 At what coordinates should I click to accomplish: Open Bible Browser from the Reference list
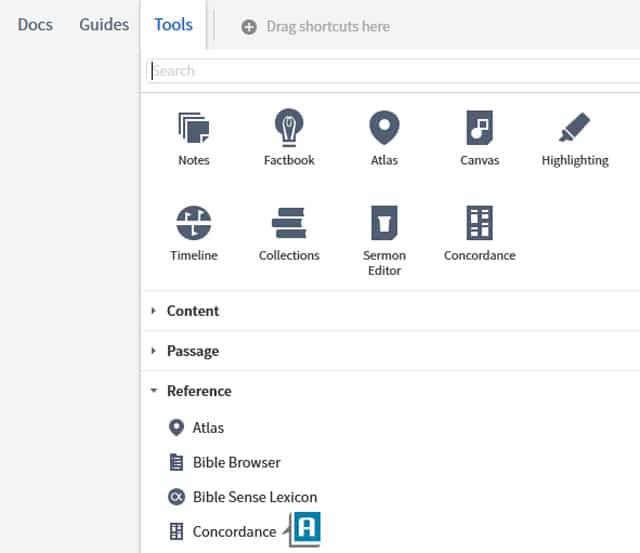pos(236,463)
